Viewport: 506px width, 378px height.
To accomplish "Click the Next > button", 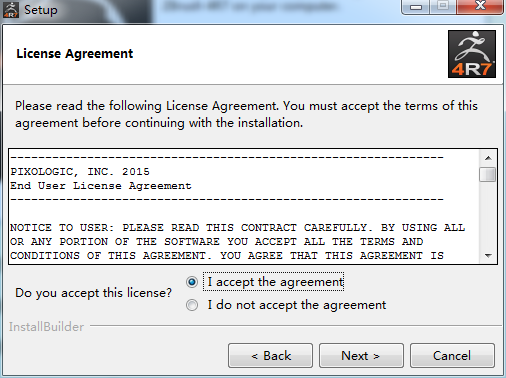I will [x=361, y=356].
